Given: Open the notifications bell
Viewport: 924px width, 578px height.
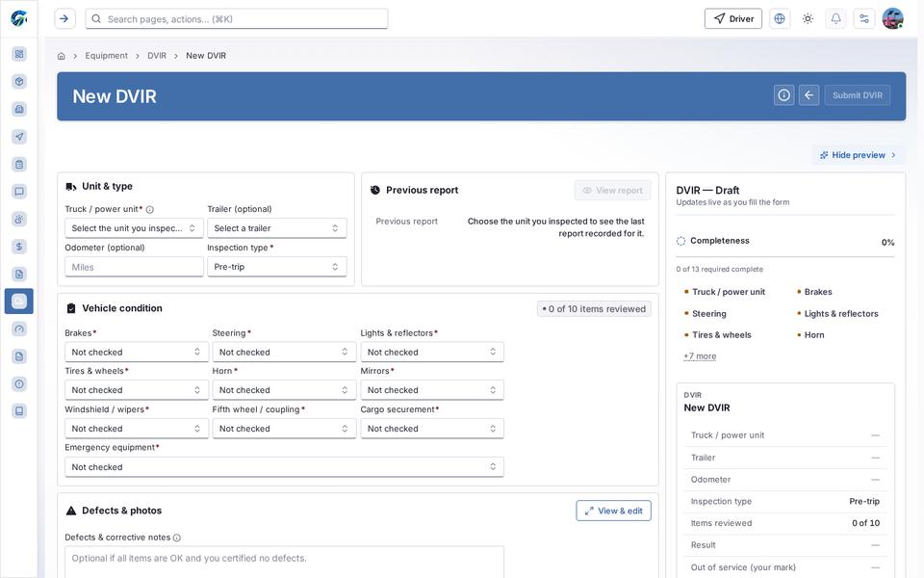Looking at the screenshot, I should coord(836,19).
